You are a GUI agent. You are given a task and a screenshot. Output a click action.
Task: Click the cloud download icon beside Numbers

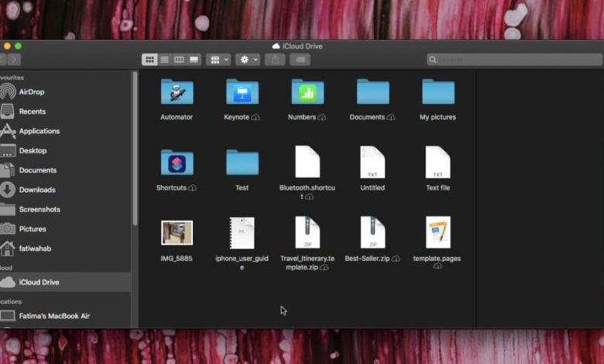click(321, 117)
